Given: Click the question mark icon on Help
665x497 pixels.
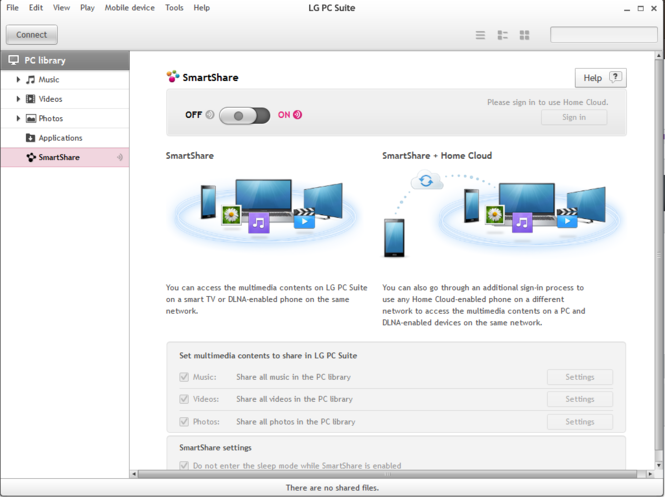Looking at the screenshot, I should click(615, 77).
